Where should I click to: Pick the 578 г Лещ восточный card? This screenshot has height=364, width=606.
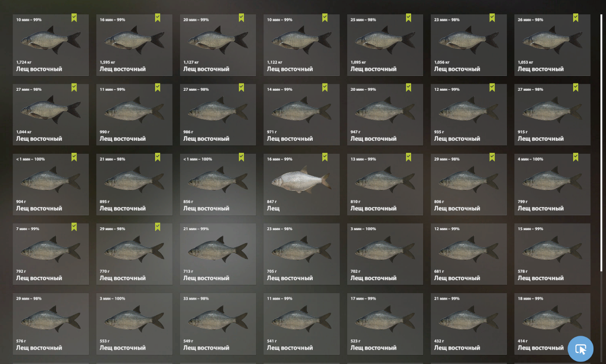pyautogui.click(x=552, y=254)
